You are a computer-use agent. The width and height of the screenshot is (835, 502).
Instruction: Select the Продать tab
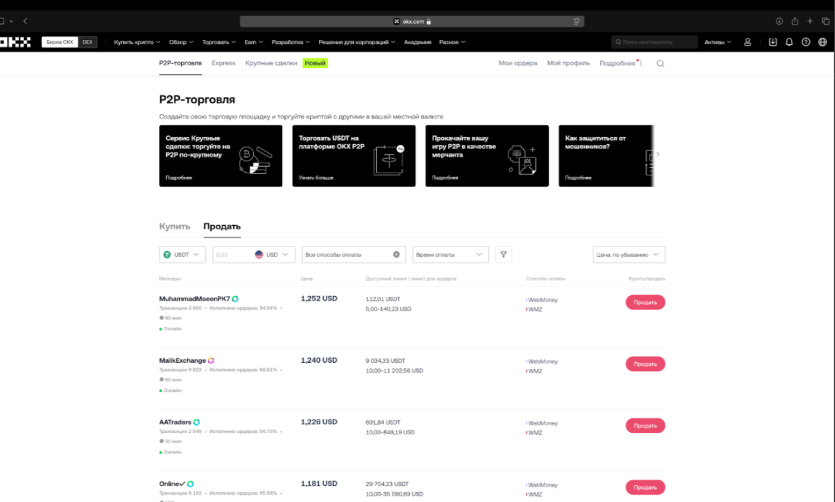tap(222, 226)
